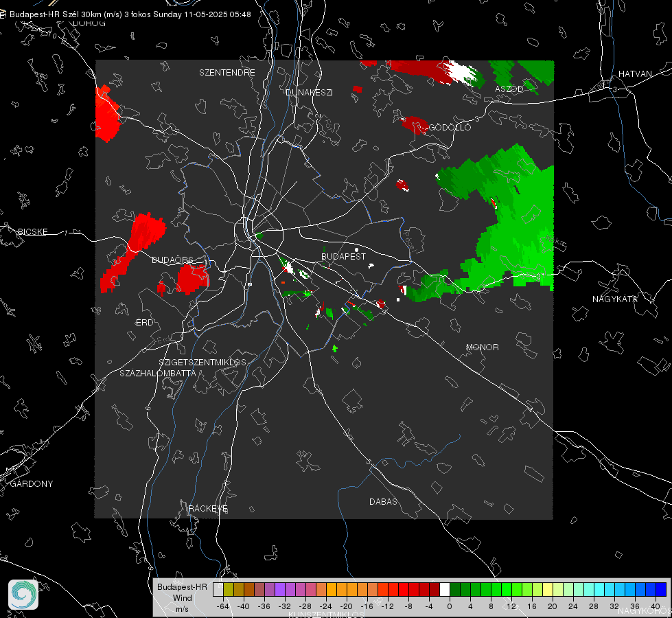Click the ÉRD town label
672x618 pixels.
(144, 323)
